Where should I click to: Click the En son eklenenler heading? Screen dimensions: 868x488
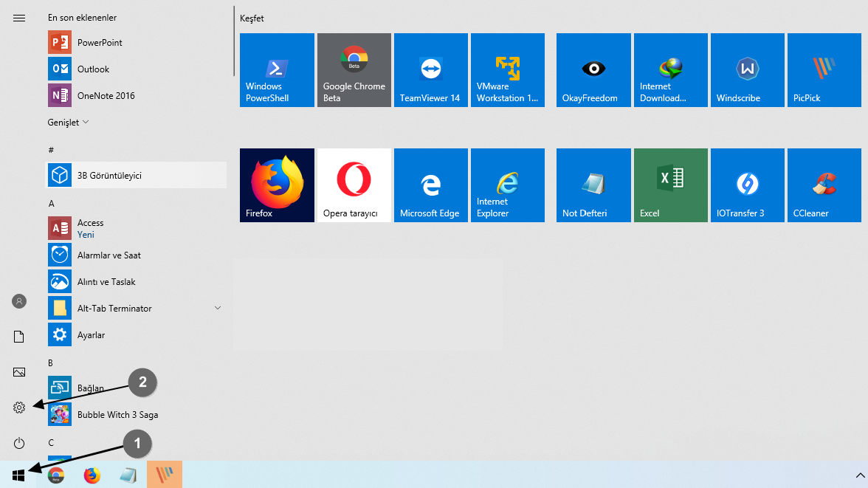pos(82,18)
